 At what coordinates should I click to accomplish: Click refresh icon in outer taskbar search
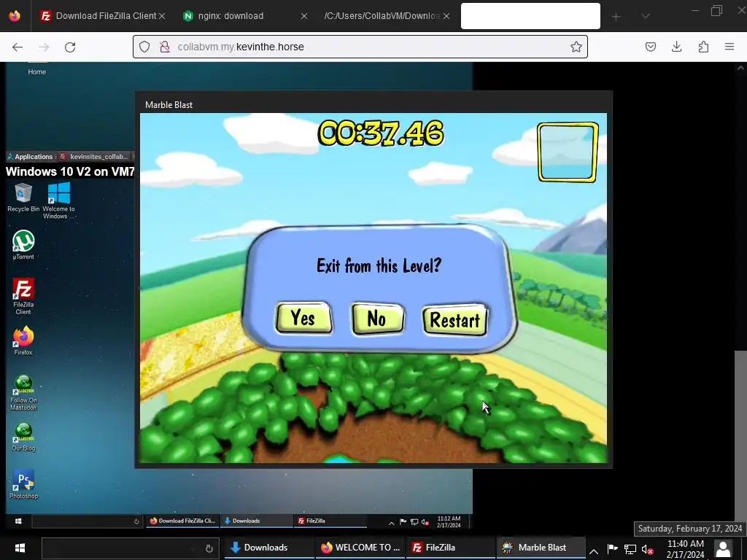209,548
